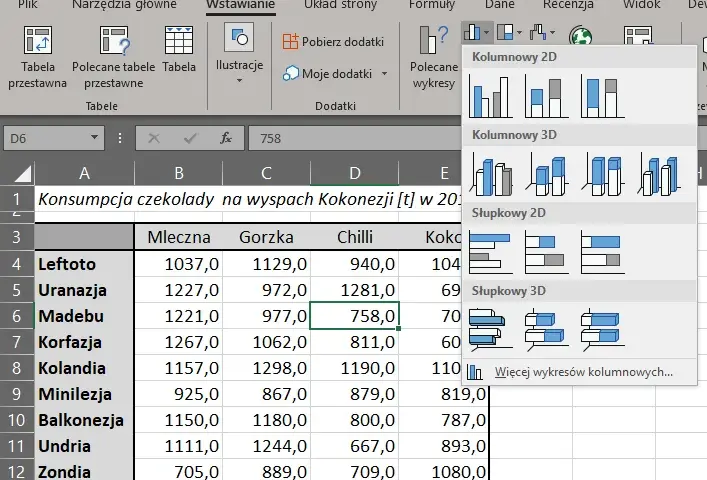Open the waterfall/stock chart dropdown
Viewport: 707px width, 480px height.
click(542, 32)
